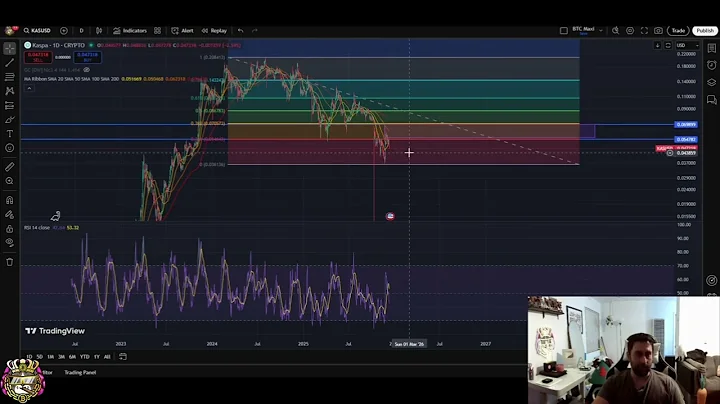
Task: Open the emoji and icons tool
Action: click(x=9, y=148)
